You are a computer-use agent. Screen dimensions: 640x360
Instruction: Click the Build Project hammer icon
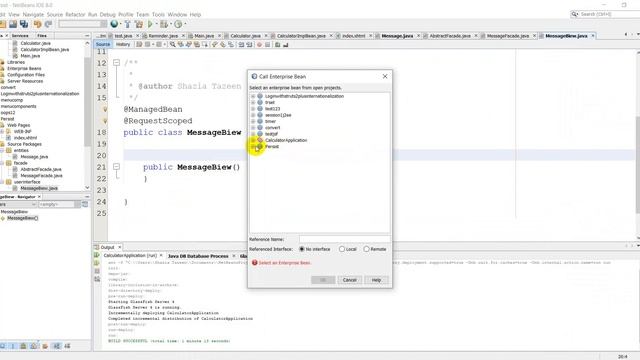pos(127,24)
